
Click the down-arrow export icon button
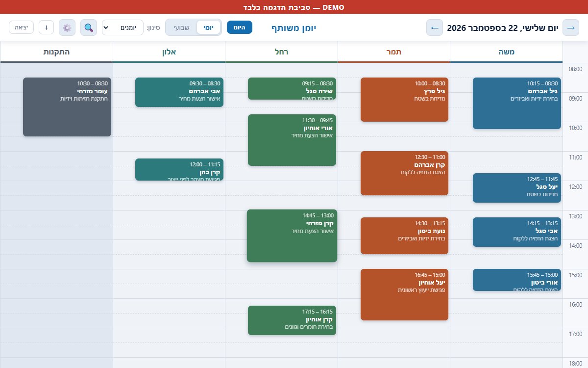tap(47, 27)
